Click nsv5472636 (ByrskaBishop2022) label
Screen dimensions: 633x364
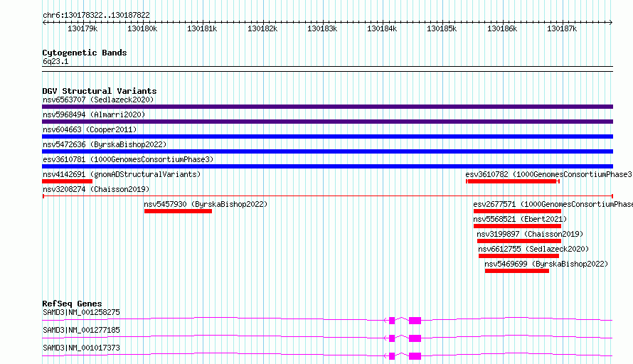(x=105, y=144)
